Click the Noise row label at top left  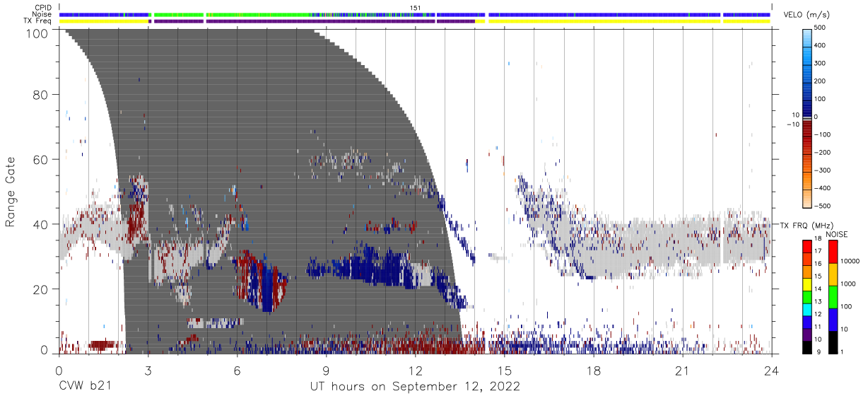tap(42, 14)
